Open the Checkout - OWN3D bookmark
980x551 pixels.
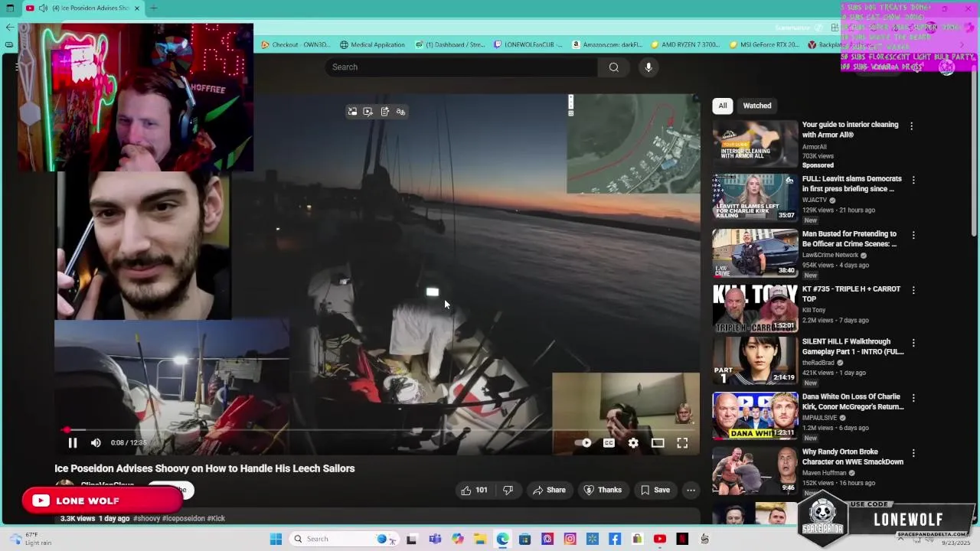click(x=296, y=44)
